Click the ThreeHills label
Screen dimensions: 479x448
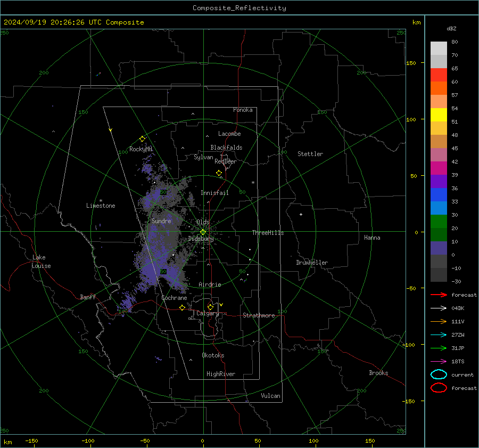[268, 233]
